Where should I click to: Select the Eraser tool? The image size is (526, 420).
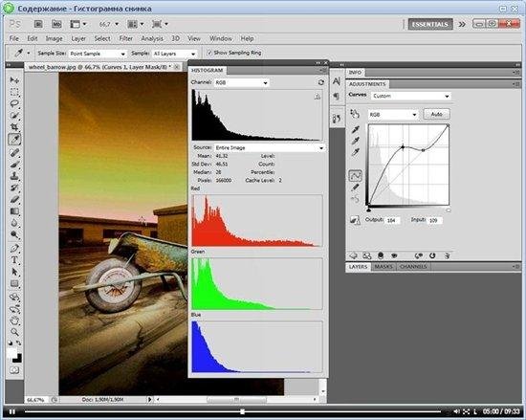[14, 199]
